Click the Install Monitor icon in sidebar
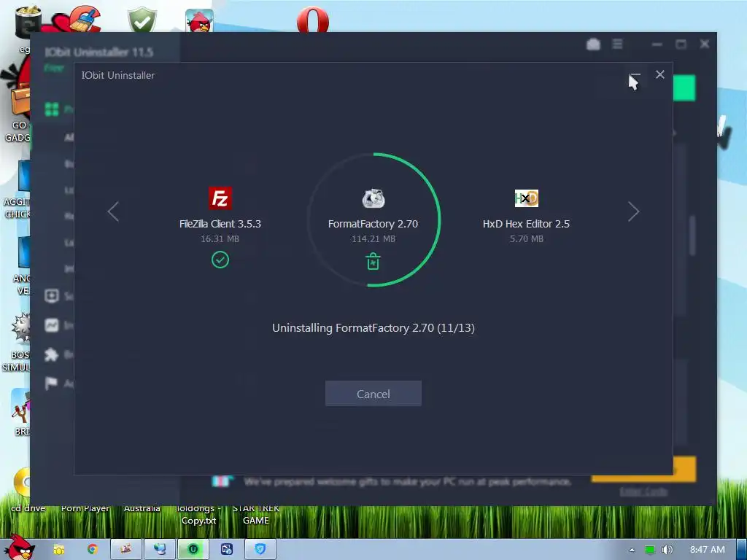 pyautogui.click(x=52, y=325)
